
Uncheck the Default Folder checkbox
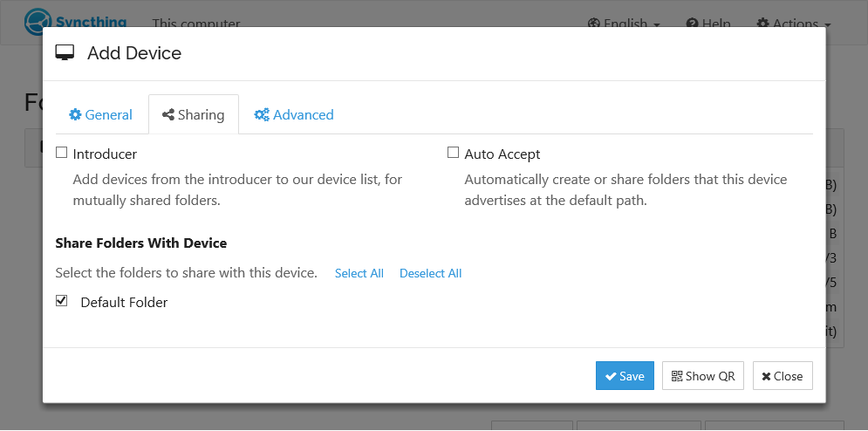(x=61, y=301)
